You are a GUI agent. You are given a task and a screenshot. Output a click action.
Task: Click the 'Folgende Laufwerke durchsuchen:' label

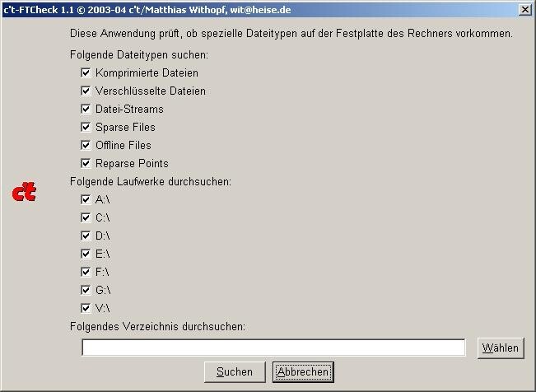[x=151, y=182]
